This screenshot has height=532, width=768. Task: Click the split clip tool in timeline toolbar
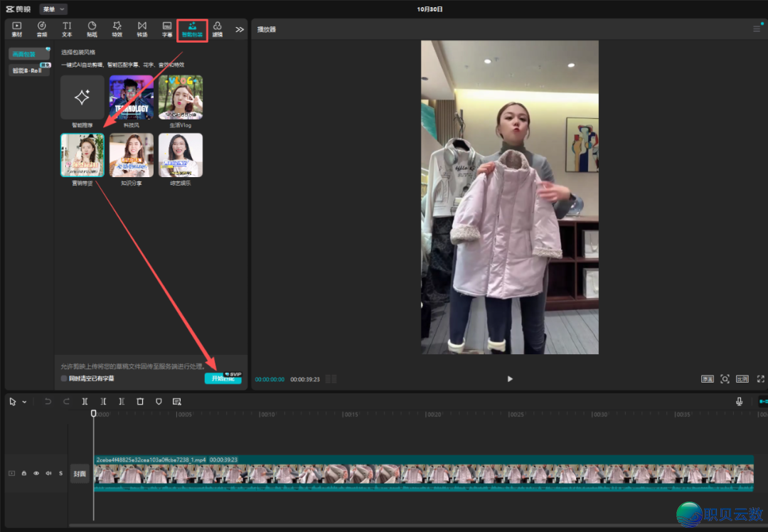[x=85, y=402]
